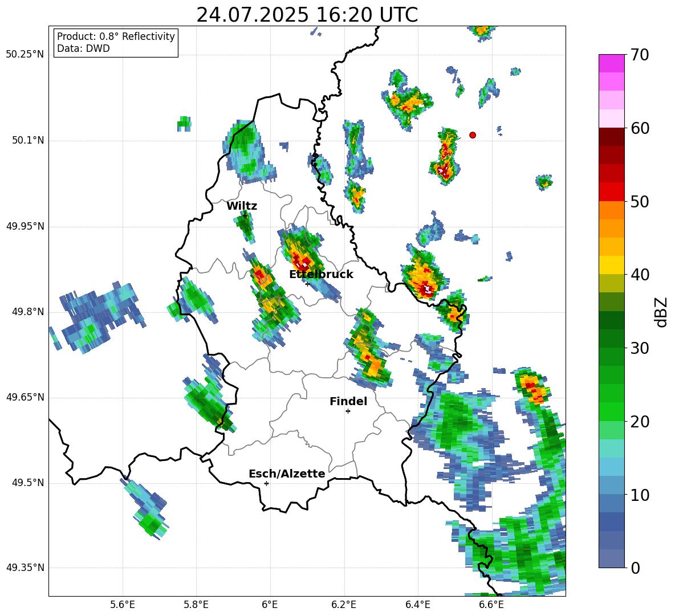
Task: Click the colorbar label 20
Action: point(639,422)
